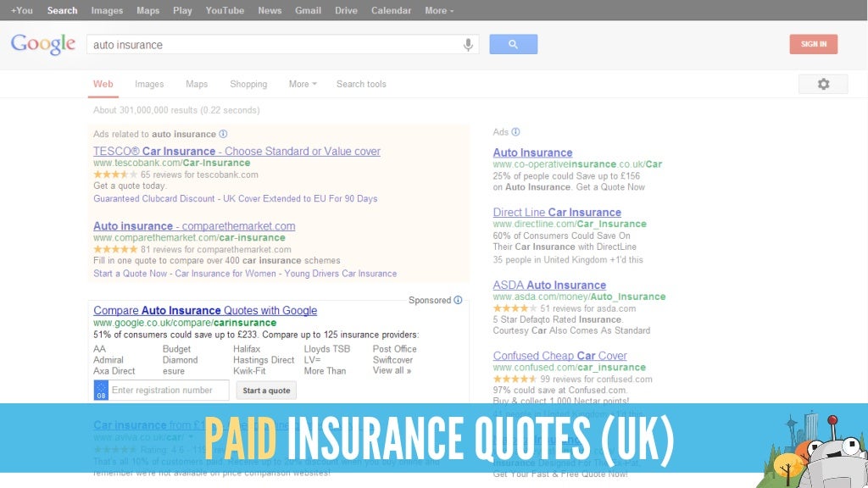Open Images in the top navigation bar
The height and width of the screenshot is (488, 868).
(107, 10)
